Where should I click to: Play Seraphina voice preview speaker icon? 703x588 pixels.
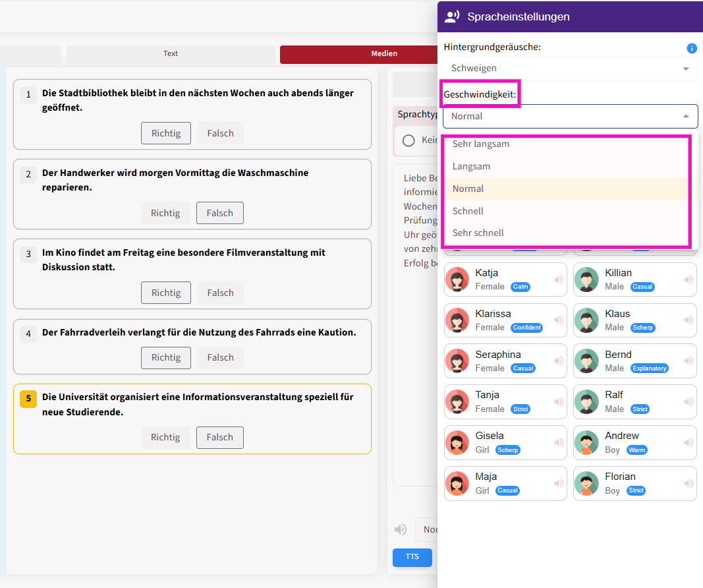(559, 361)
